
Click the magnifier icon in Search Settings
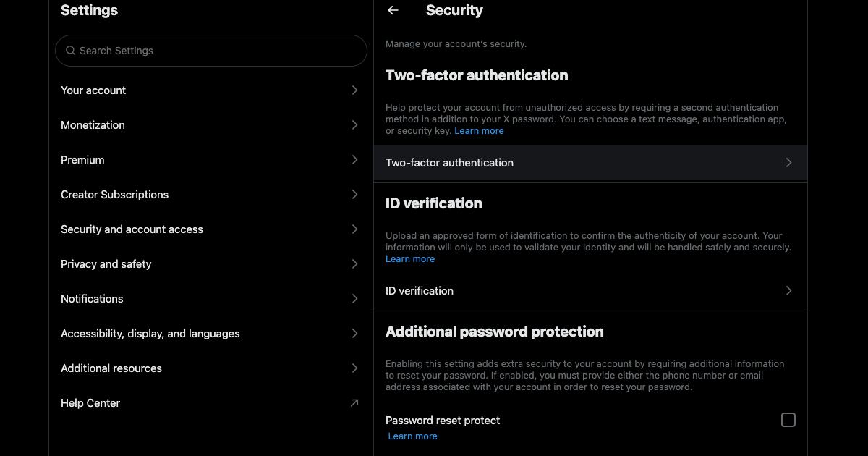click(71, 51)
